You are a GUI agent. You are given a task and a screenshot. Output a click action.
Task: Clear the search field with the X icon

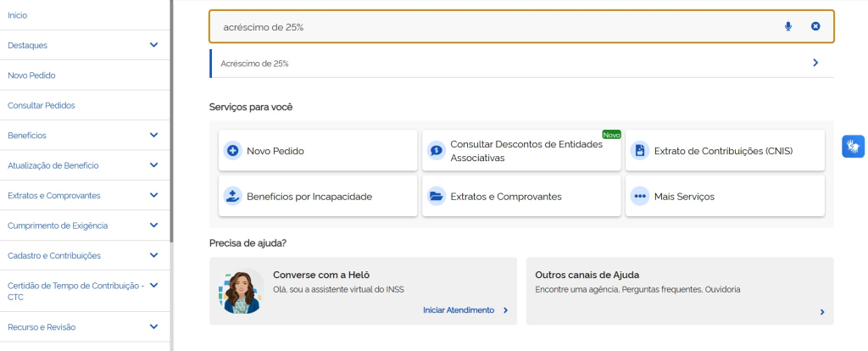click(x=815, y=26)
